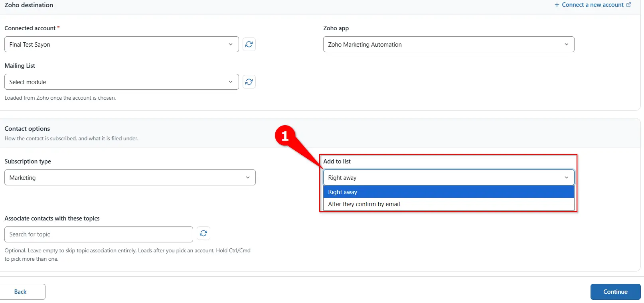The image size is (644, 303).
Task: Collapse the Add to list dropdown
Action: 448,177
